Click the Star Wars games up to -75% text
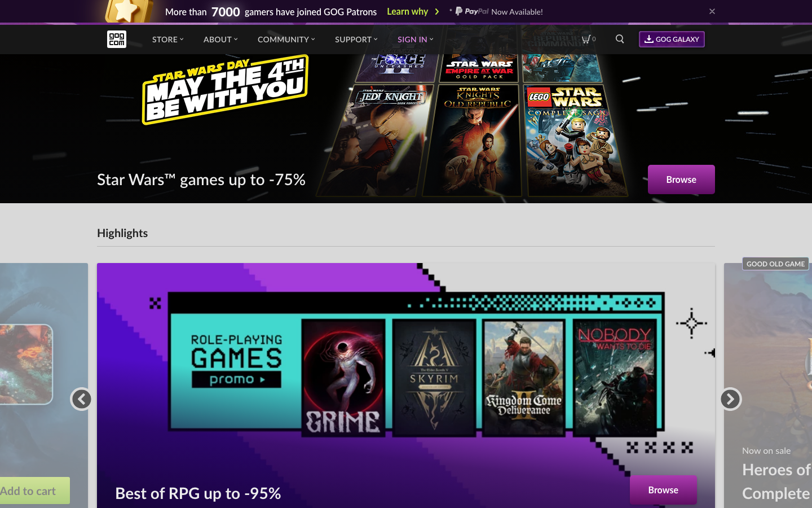Viewport: 812px width, 508px height. coord(201,179)
